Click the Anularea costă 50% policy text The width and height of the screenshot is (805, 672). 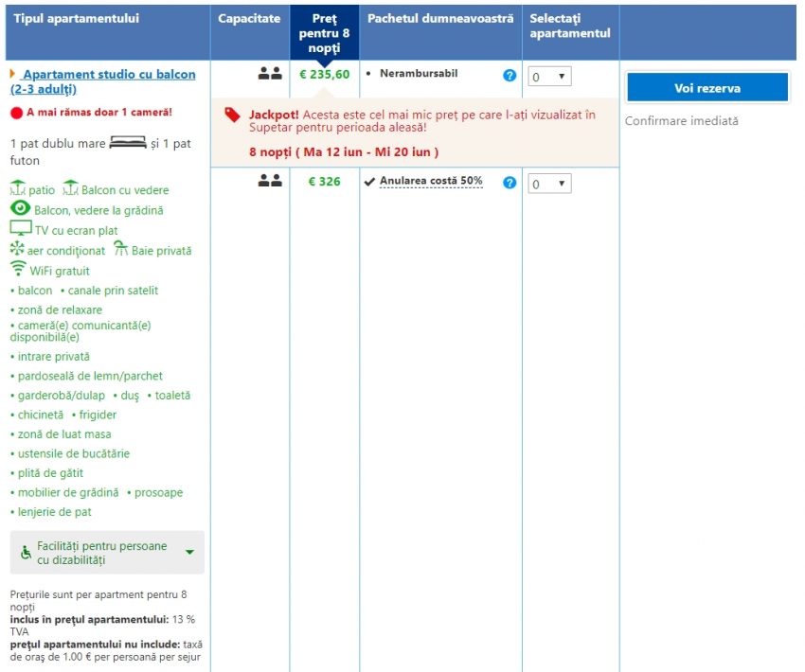pos(431,182)
